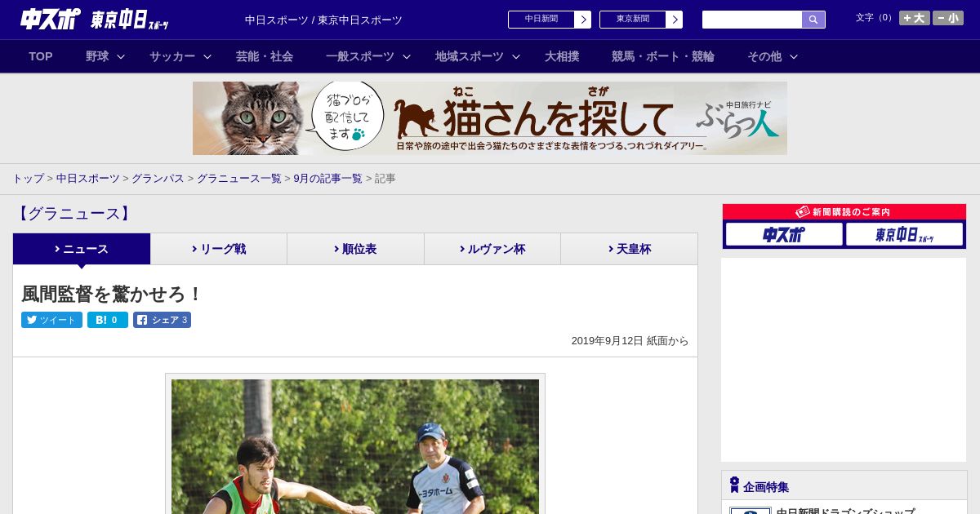Screen dimensions: 980x514
Task: Switch to the 順位表 tab
Action: point(355,249)
